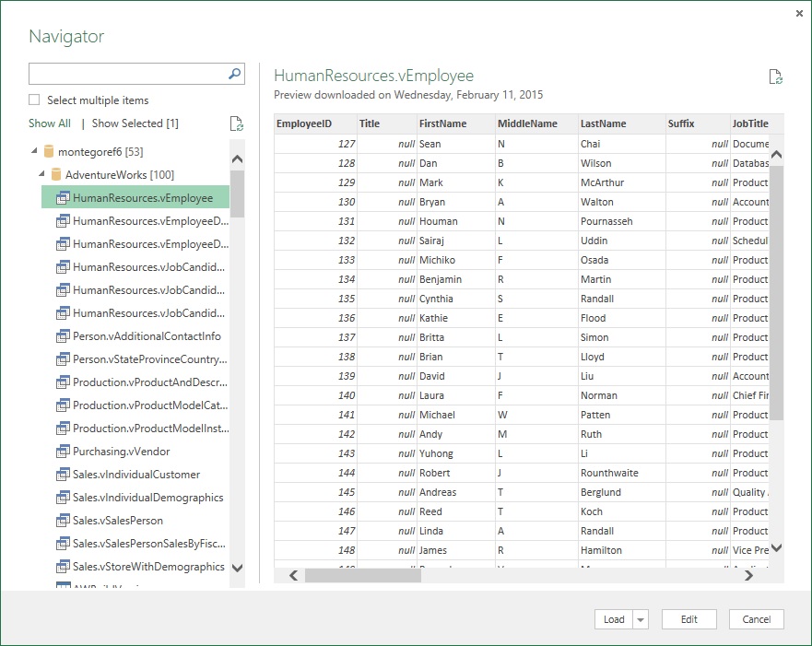This screenshot has width=812, height=646.
Task: Click the icon next to Person.vAdditionalContactInfo
Action: 63,335
